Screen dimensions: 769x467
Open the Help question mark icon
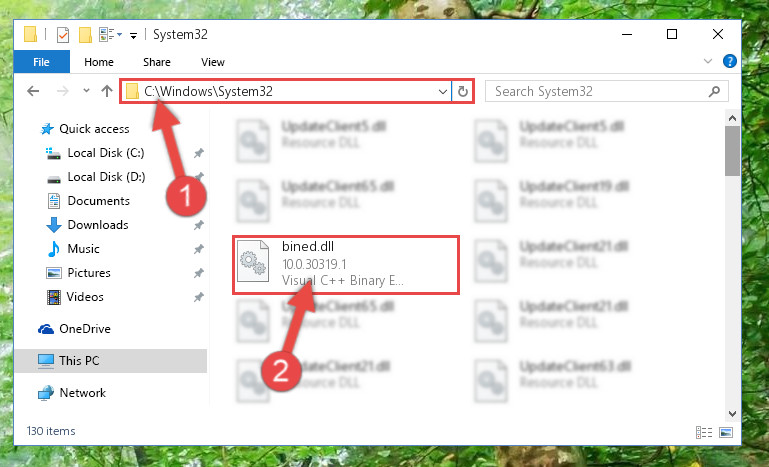pos(730,61)
